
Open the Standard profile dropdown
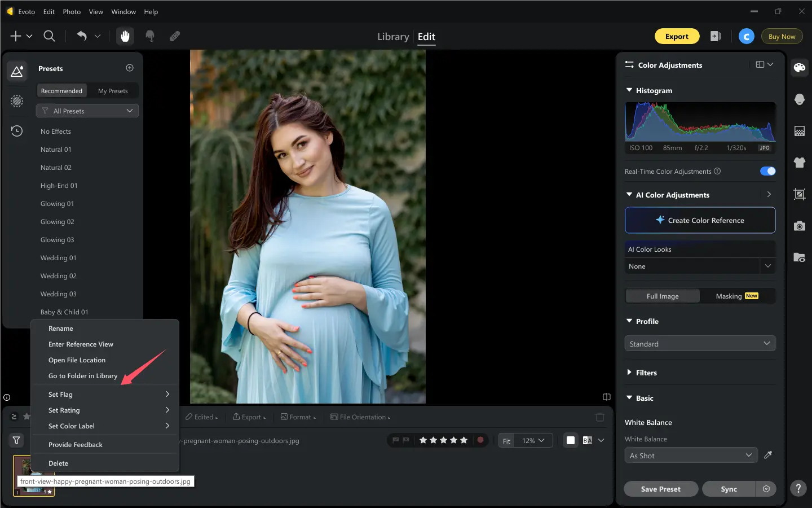pos(700,343)
